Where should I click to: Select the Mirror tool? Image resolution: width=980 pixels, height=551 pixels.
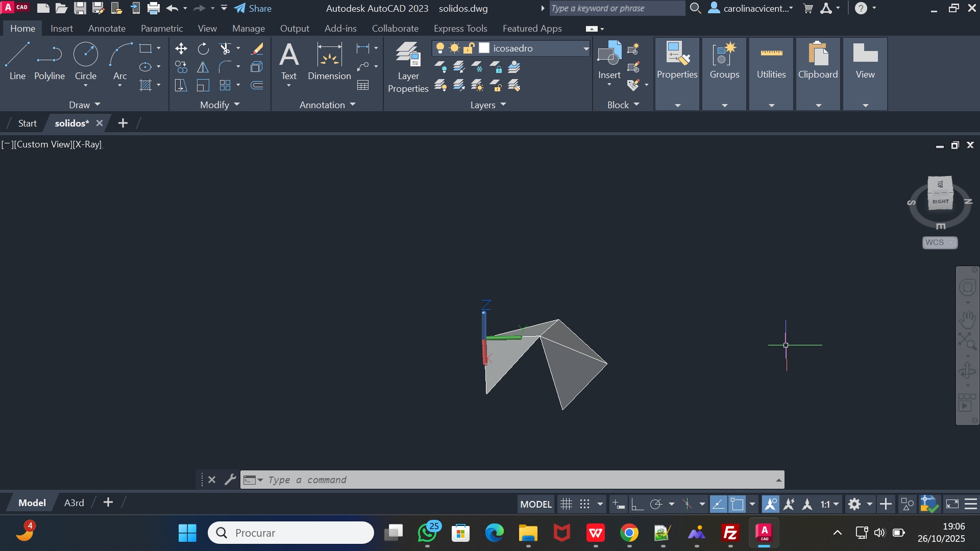pyautogui.click(x=203, y=67)
